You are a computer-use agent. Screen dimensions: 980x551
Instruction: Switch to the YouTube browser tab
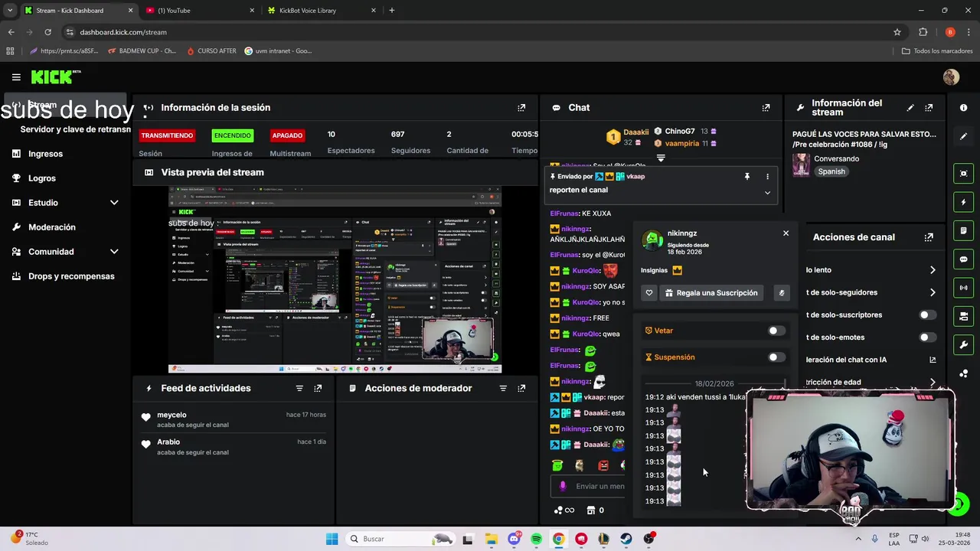pos(199,11)
